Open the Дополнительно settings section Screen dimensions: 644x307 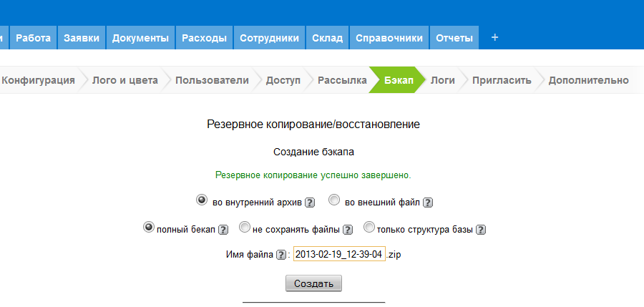(588, 80)
